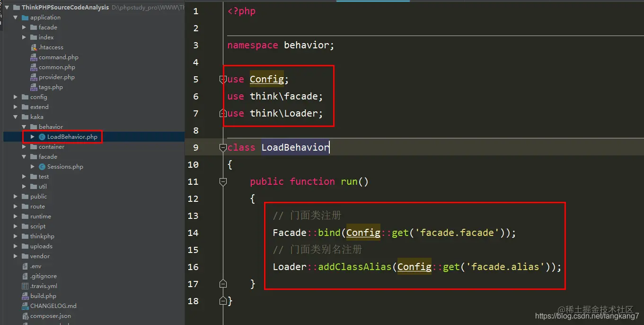Expand the util folder arrow
This screenshot has height=325, width=644.
(x=24, y=187)
